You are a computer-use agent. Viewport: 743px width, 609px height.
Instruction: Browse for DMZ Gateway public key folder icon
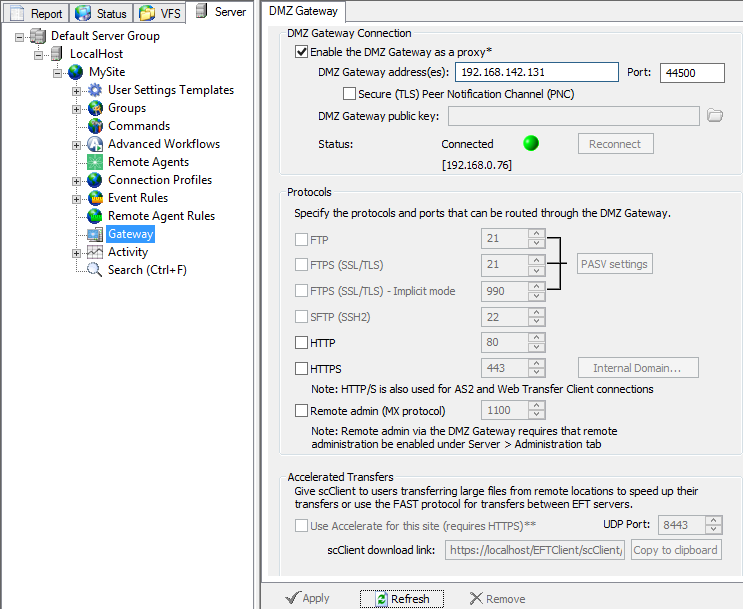click(x=714, y=116)
